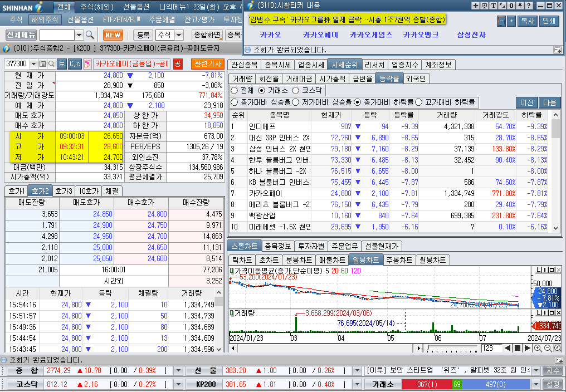Select the 종가대비 상승률 radio option
The image size is (566, 392).
(x=235, y=102)
